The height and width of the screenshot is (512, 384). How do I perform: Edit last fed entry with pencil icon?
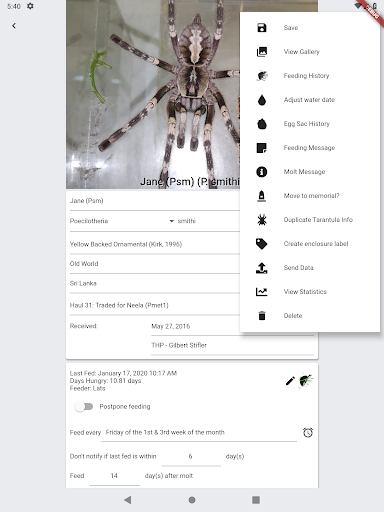coord(290,381)
